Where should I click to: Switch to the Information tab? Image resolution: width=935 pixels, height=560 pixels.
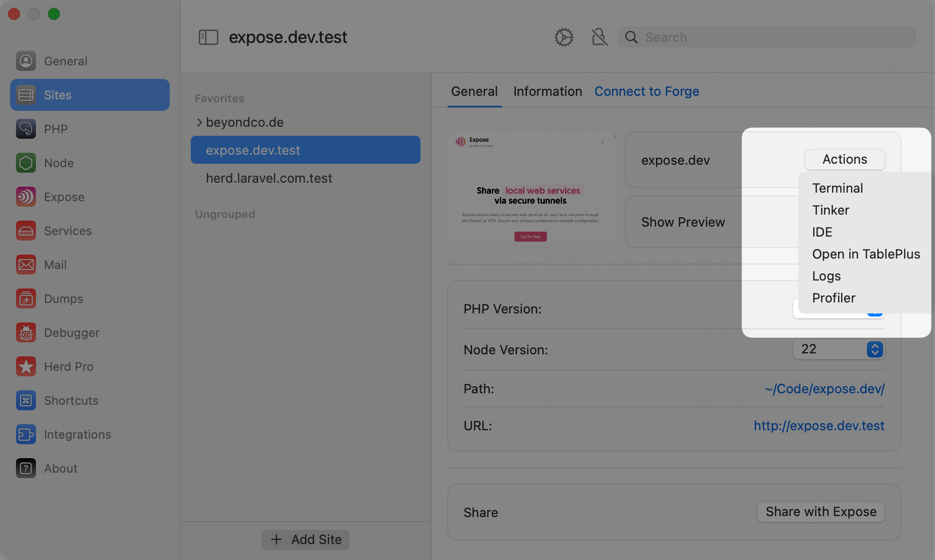pyautogui.click(x=547, y=91)
